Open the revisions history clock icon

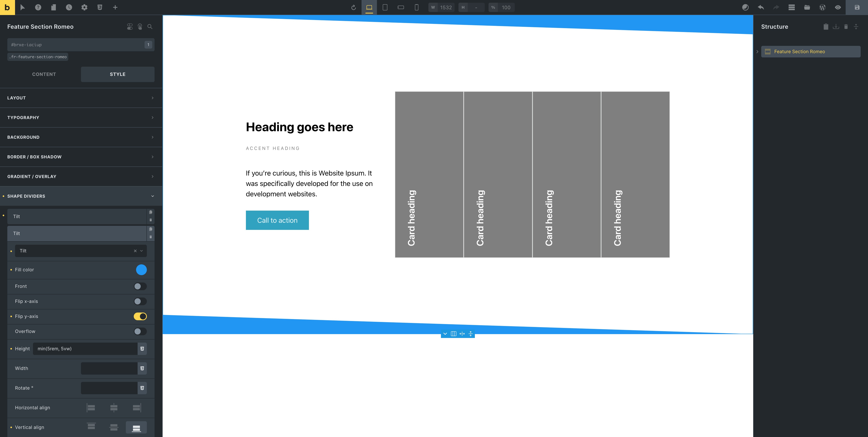69,7
